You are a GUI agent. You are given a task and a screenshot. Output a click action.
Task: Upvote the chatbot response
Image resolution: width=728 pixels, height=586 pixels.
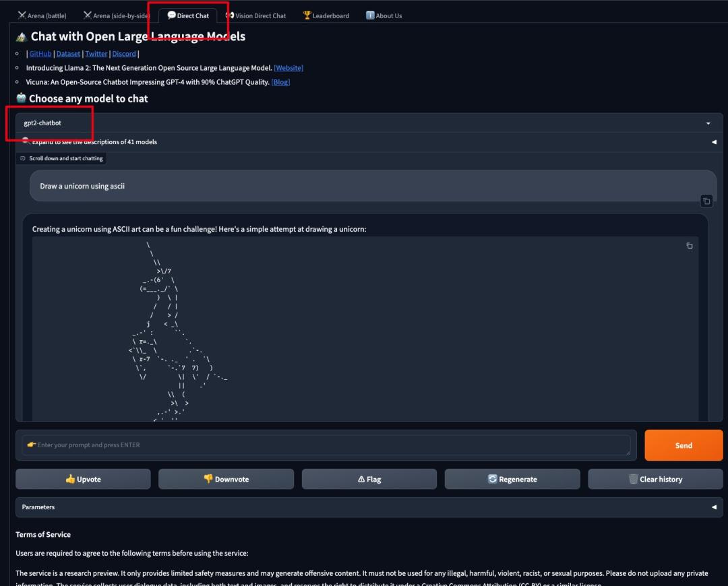(x=83, y=480)
